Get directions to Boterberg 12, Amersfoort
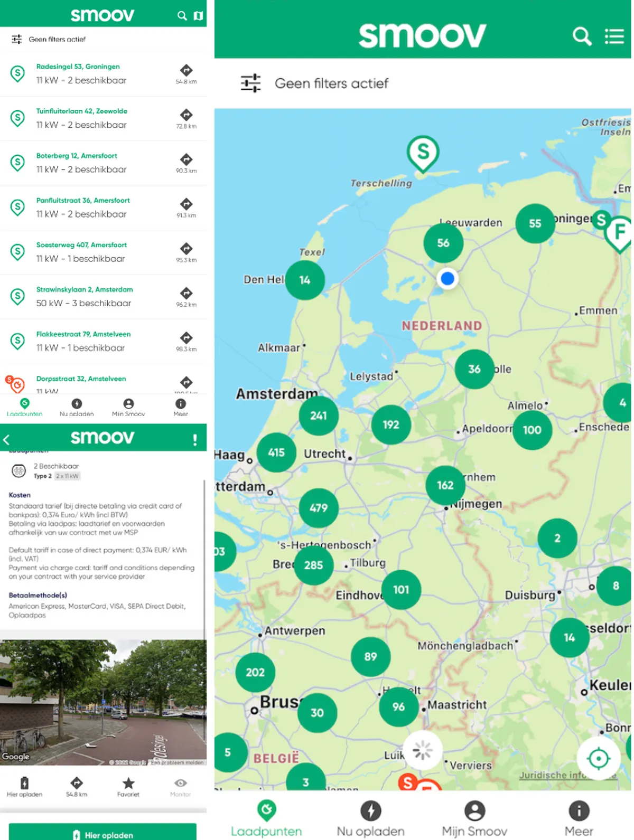Image resolution: width=634 pixels, height=840 pixels. 186,159
